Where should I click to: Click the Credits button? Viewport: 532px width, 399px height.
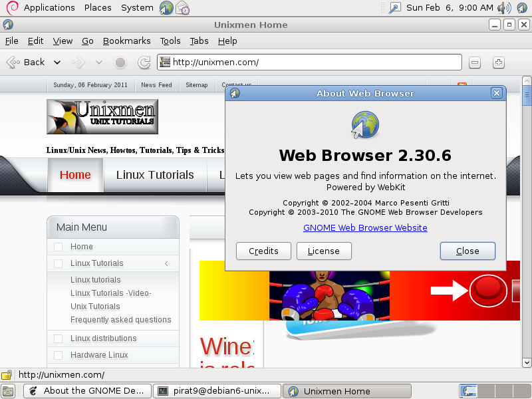tap(263, 251)
